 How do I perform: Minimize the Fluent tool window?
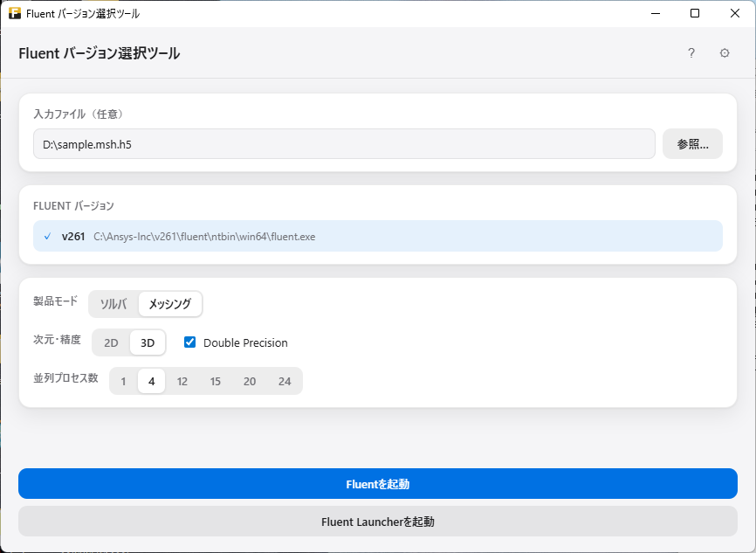pyautogui.click(x=656, y=13)
